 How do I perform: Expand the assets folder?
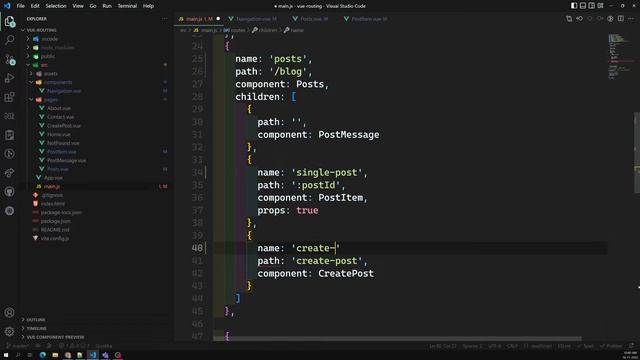pyautogui.click(x=51, y=74)
